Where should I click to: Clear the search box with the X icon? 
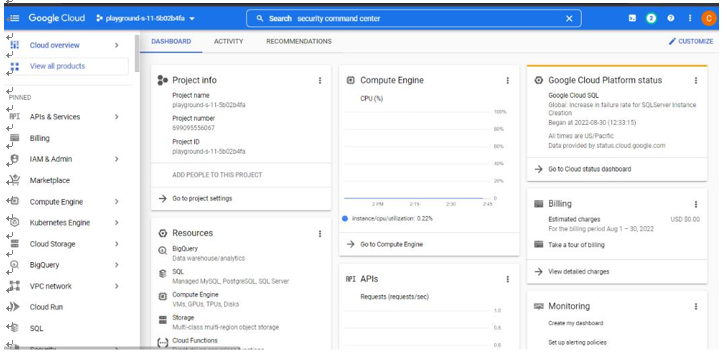[569, 19]
